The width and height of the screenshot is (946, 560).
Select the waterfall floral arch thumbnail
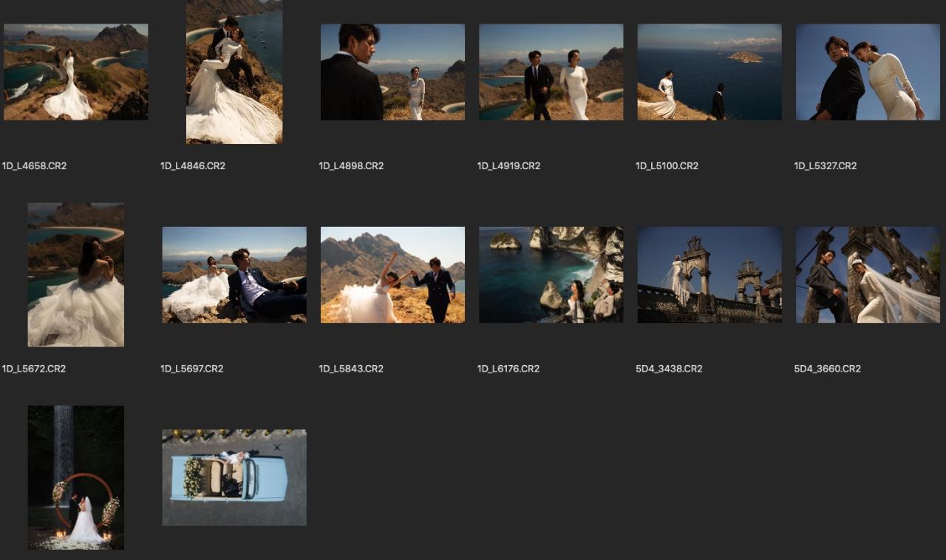click(75, 477)
